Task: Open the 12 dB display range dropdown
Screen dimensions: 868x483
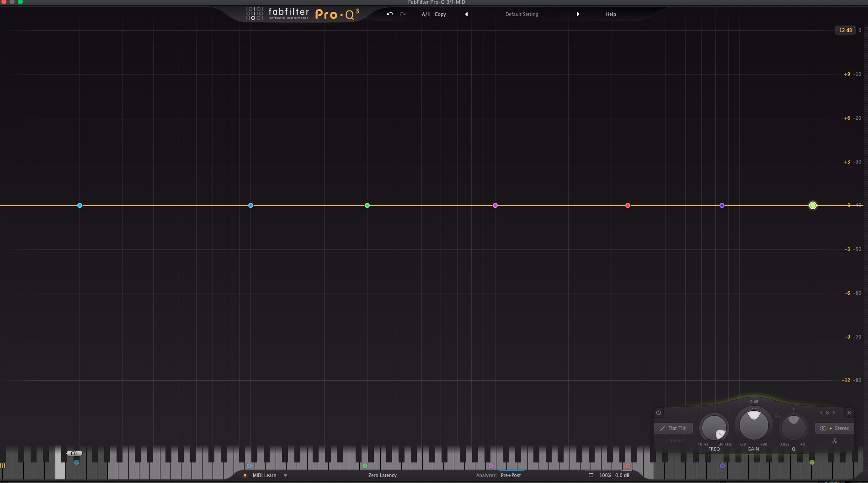Action: [845, 30]
